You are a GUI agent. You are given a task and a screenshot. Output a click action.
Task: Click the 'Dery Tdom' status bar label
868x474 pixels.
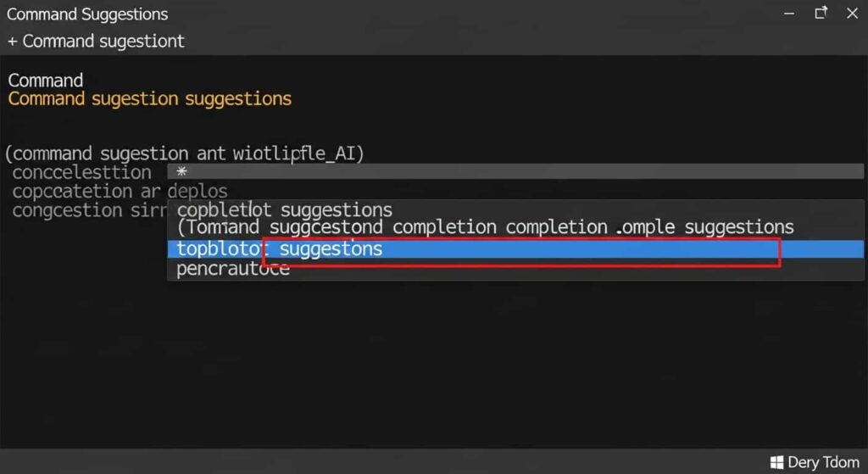[823, 462]
